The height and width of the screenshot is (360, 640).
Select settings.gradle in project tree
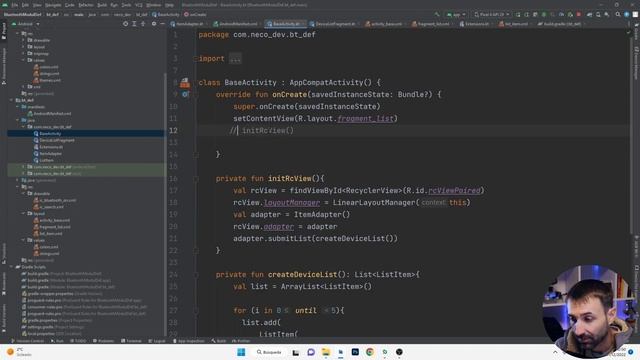pyautogui.click(x=53, y=327)
